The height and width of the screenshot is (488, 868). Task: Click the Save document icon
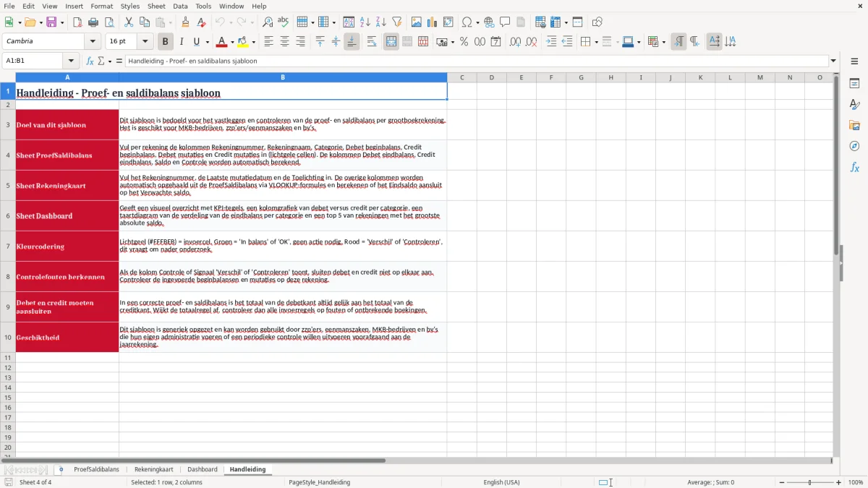pos(52,22)
